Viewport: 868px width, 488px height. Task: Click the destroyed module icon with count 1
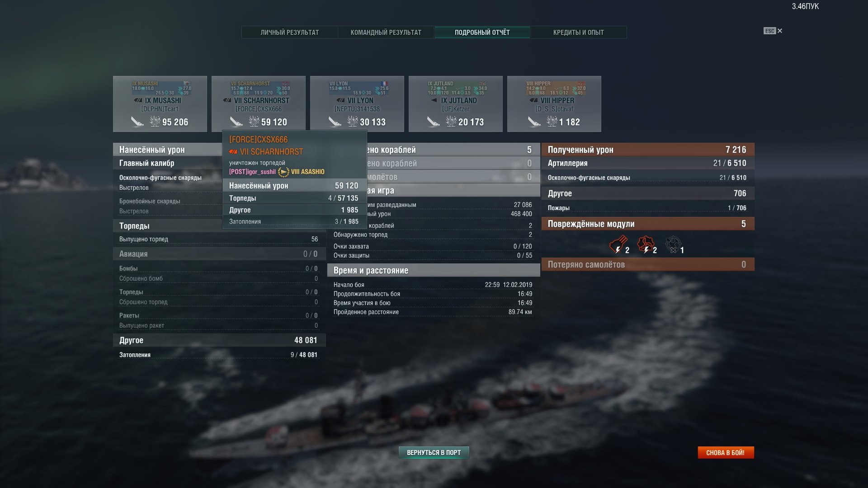coord(673,245)
